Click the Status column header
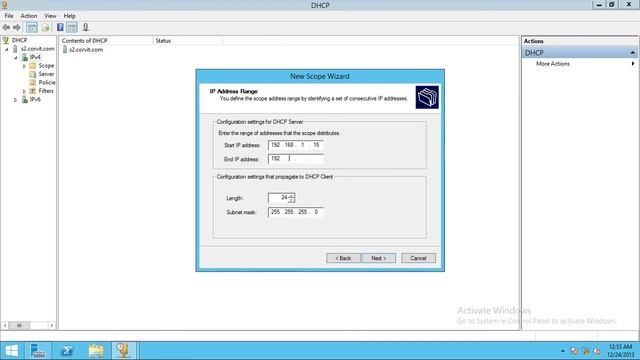Screen dimensions: 640x360 [x=188, y=41]
